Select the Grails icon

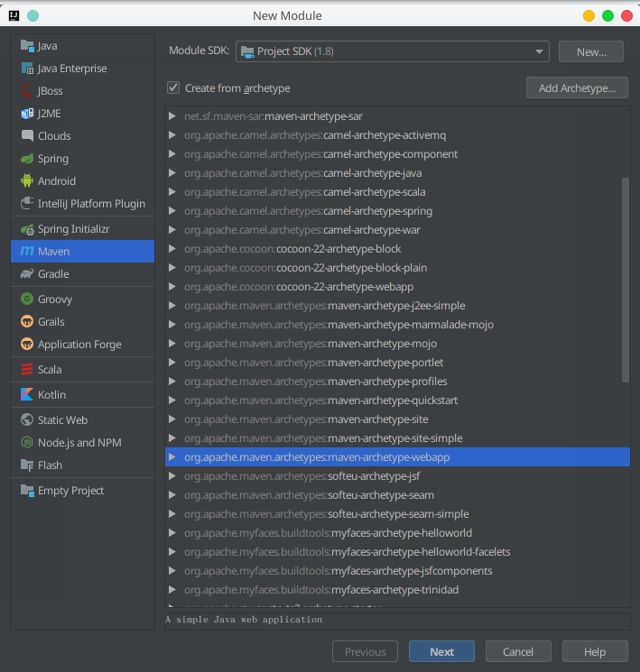(x=27, y=321)
